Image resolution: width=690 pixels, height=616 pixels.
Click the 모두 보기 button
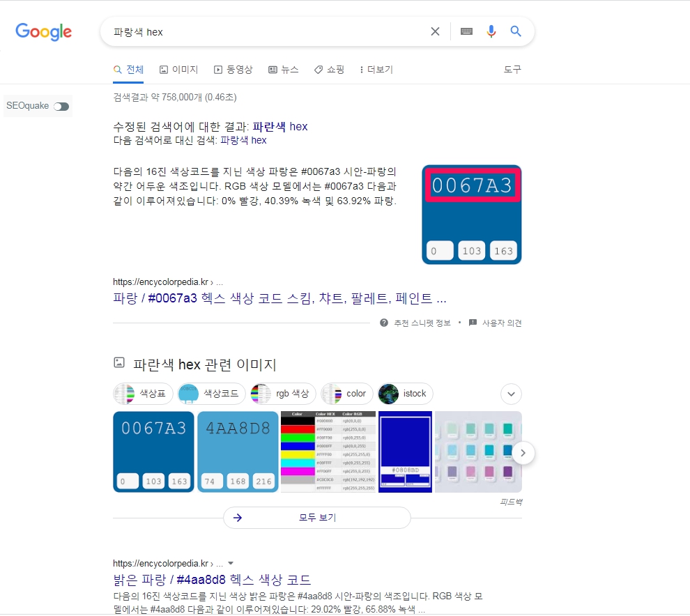pyautogui.click(x=317, y=518)
